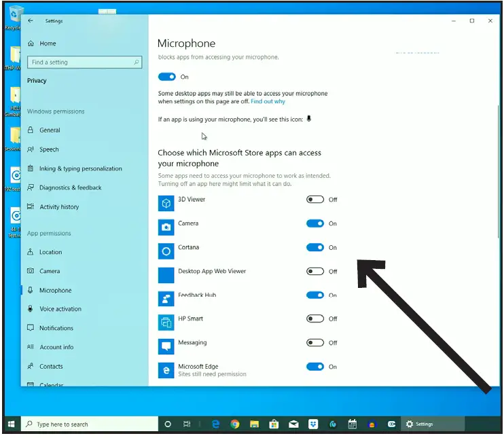
Task: Minimize the Settings window
Action: click(454, 21)
